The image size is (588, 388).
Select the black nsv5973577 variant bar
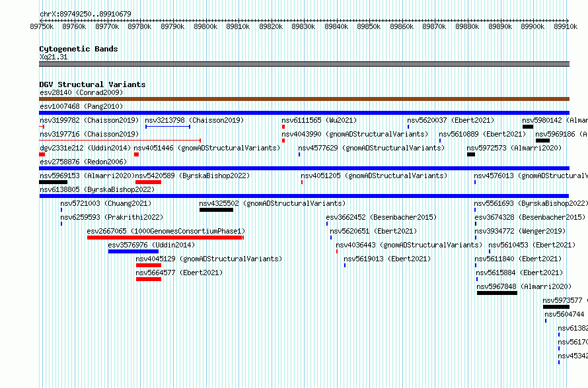[556, 307]
